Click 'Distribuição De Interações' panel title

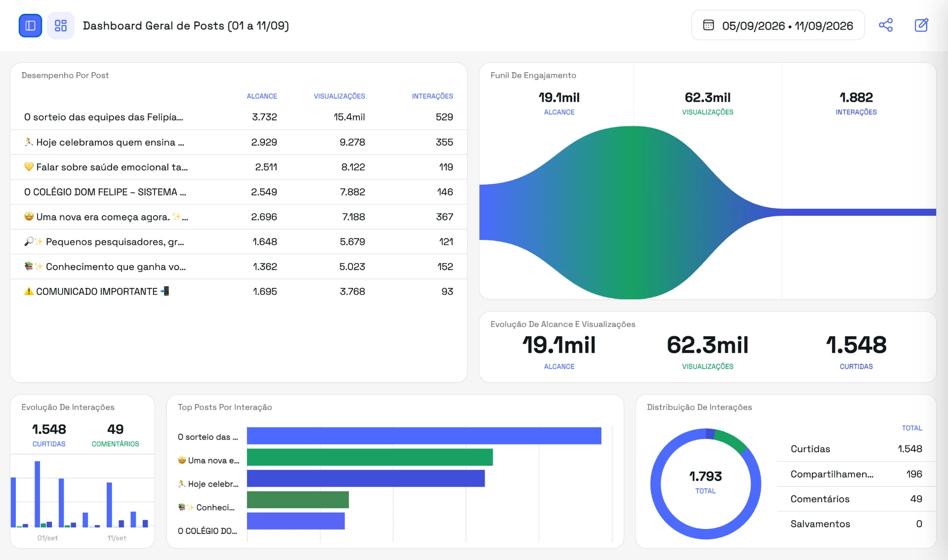pos(699,407)
